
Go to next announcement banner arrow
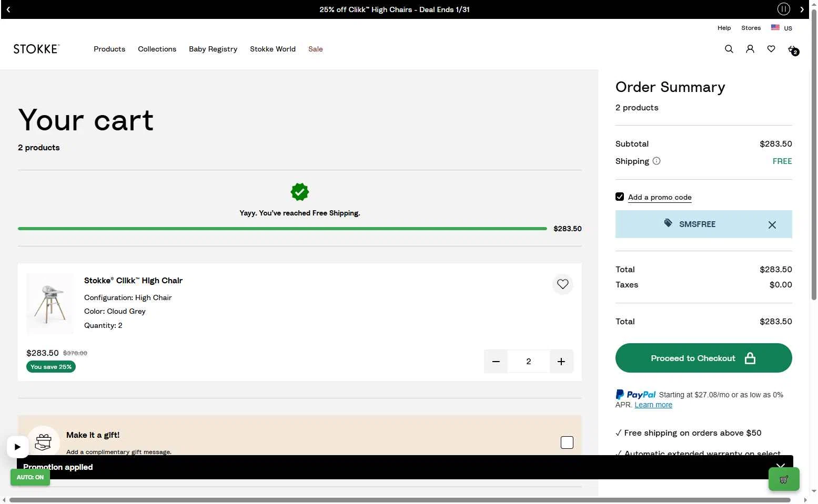tap(802, 9)
